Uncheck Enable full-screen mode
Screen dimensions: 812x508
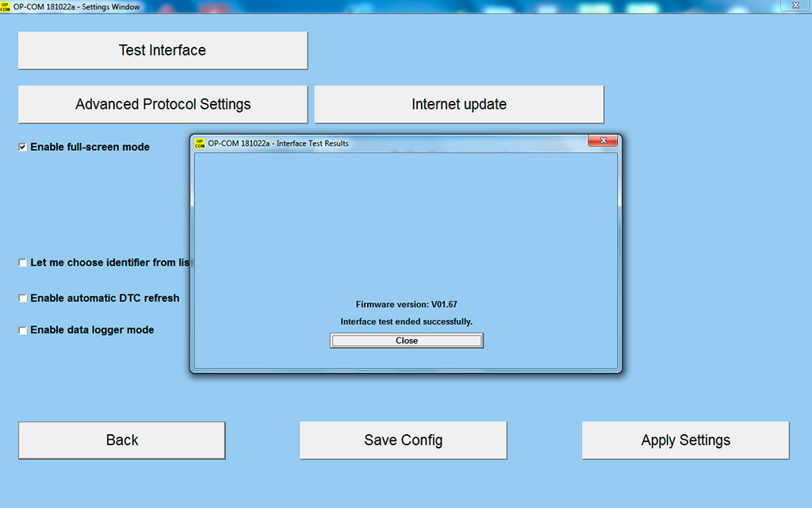click(x=22, y=147)
